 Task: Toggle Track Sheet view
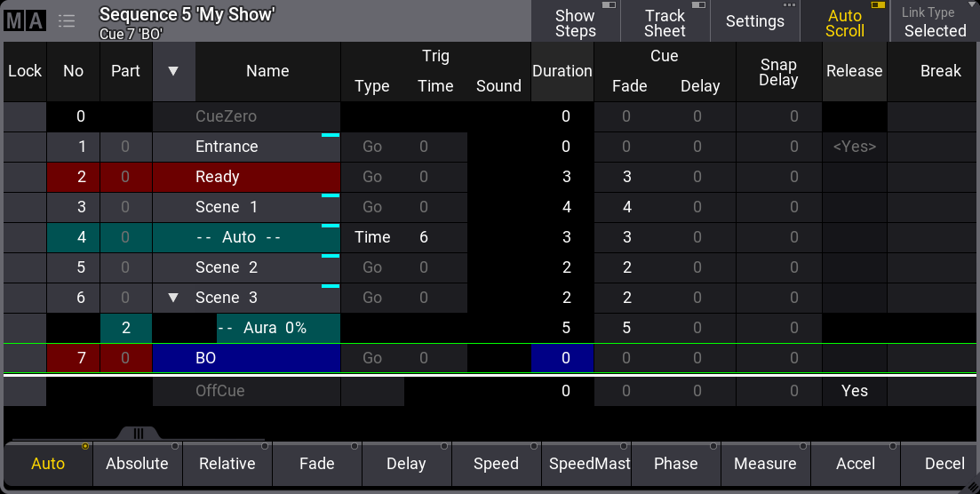[665, 22]
